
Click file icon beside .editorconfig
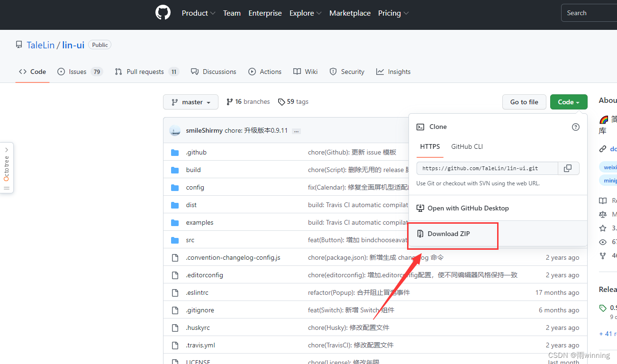(175, 275)
